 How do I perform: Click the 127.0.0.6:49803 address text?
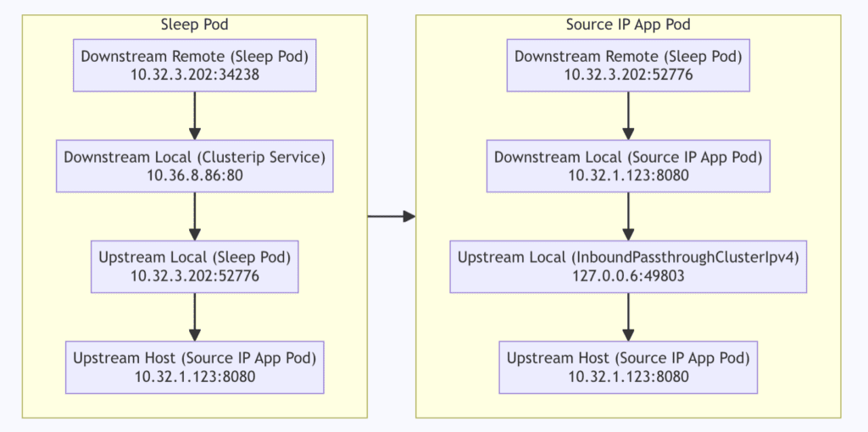pos(628,276)
